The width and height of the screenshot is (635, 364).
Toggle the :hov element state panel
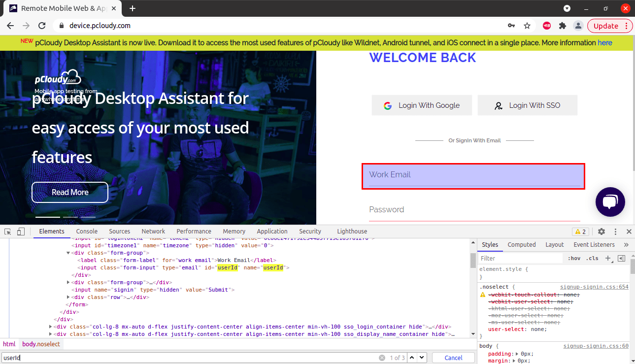point(574,258)
